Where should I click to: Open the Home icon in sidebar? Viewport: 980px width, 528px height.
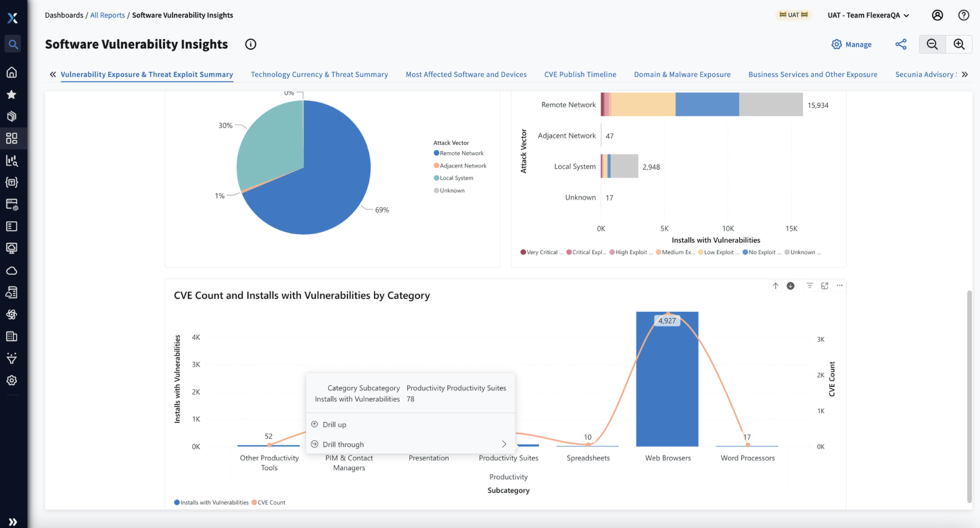11,72
